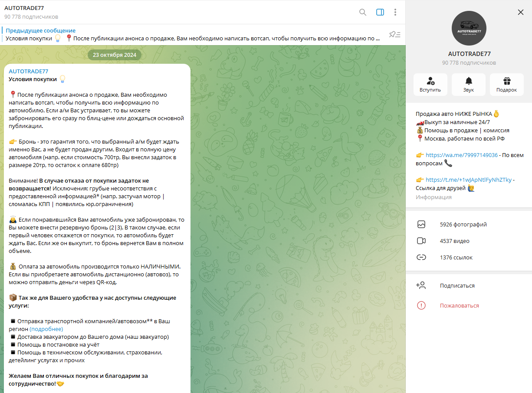The width and height of the screenshot is (532, 393).
Task: Open the (подробнее) link in message
Action: click(x=46, y=329)
